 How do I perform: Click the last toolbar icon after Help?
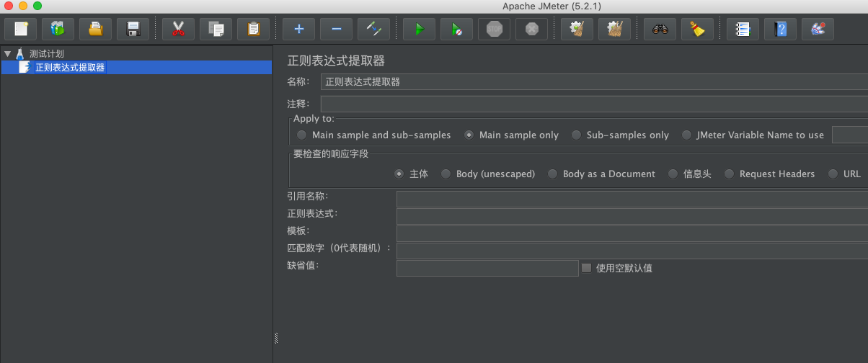tap(818, 29)
